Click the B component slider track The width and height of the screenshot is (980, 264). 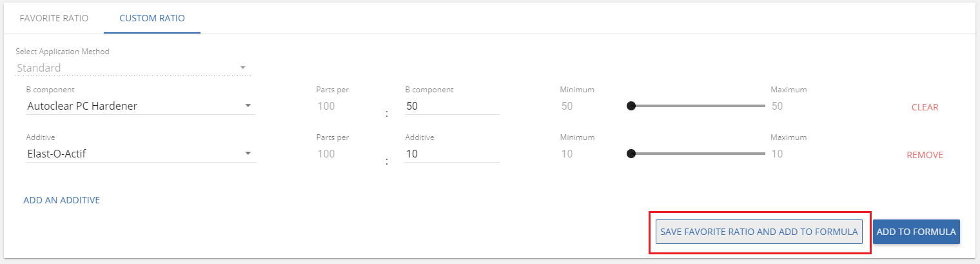pyautogui.click(x=698, y=106)
